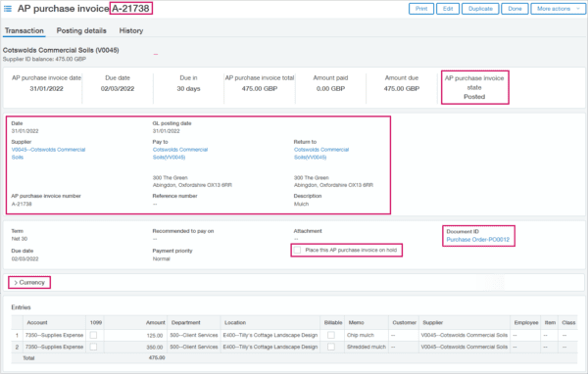This screenshot has width=588, height=374.
Task: Click the Cotswolds Commercial Soils (V0045) heading
Action: click(x=61, y=50)
